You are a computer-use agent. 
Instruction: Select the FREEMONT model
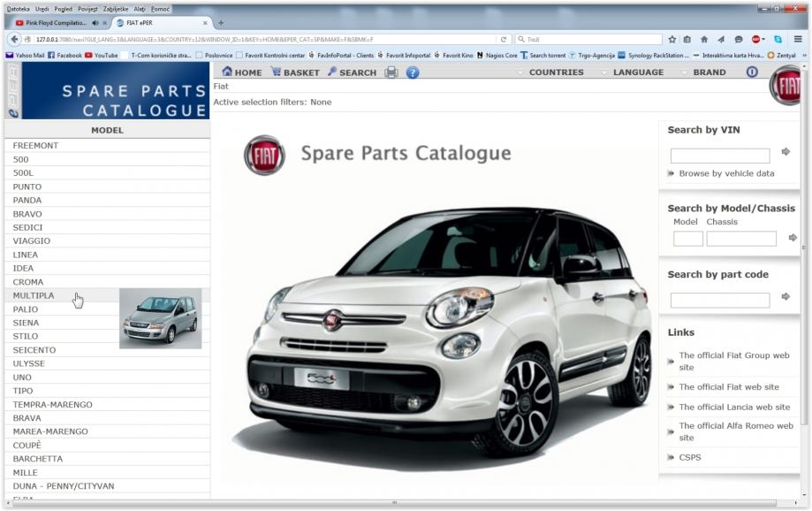click(107, 146)
